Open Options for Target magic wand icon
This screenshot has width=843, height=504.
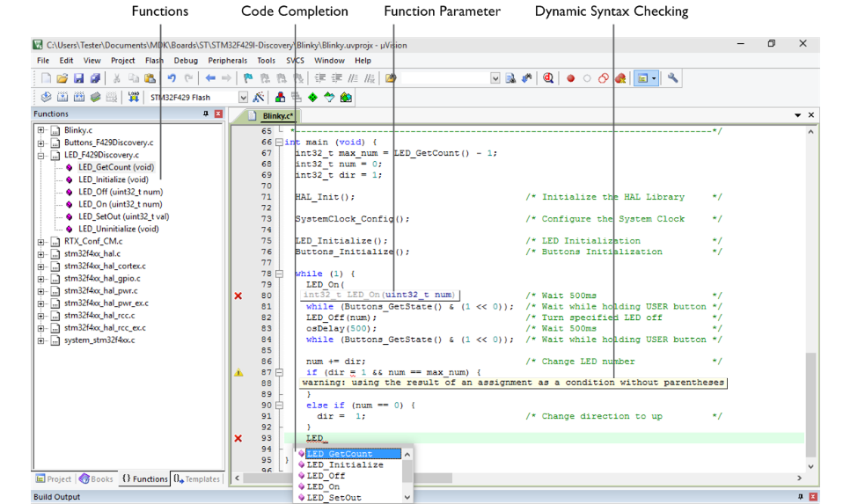(x=259, y=98)
